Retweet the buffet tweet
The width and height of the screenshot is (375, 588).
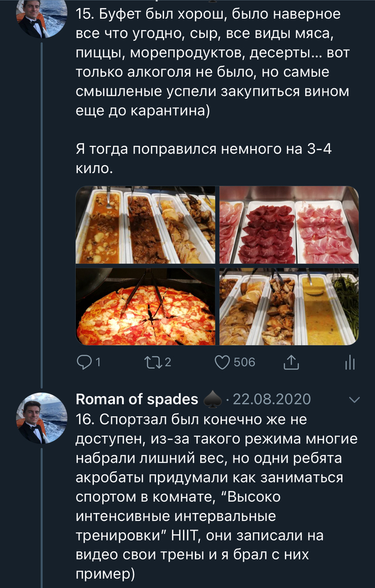(153, 363)
